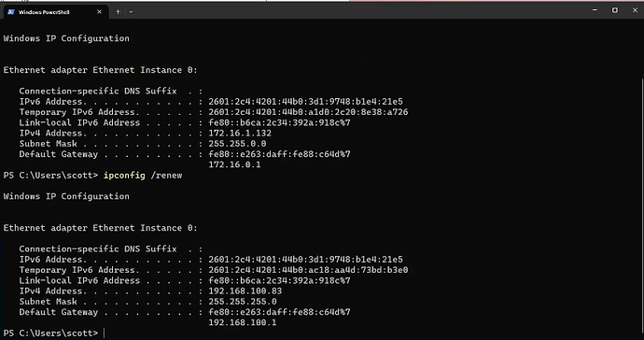Click the IPv4 address 192.168.100.83
This screenshot has width=644, height=340.
tap(245, 291)
